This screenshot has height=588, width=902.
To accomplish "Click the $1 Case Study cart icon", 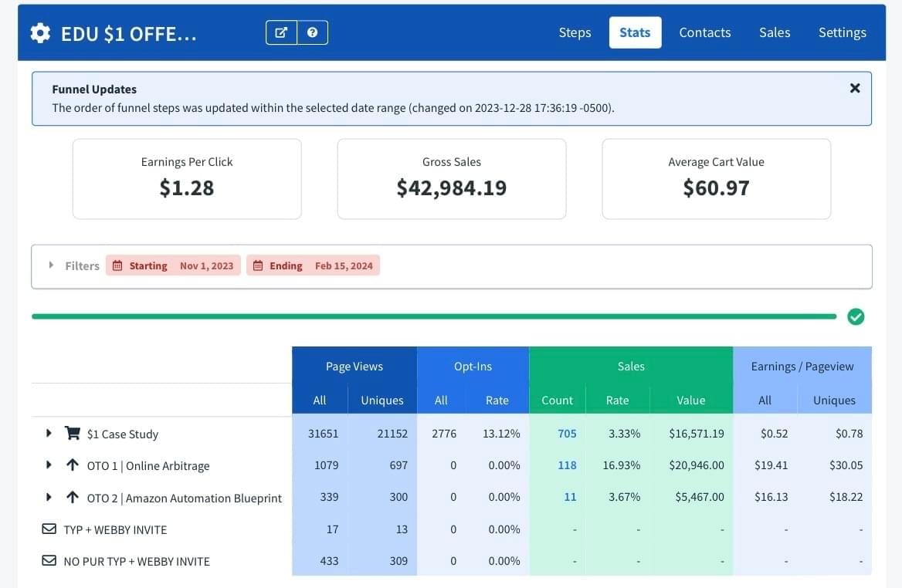I will (x=73, y=434).
